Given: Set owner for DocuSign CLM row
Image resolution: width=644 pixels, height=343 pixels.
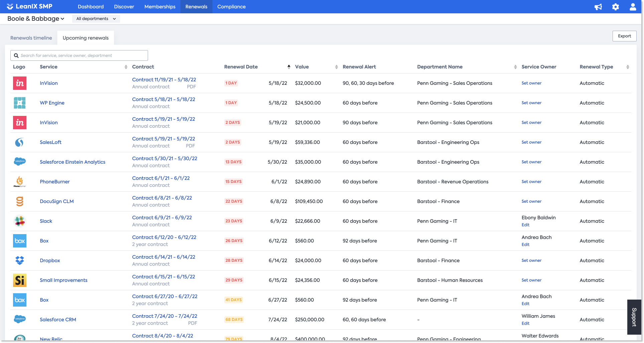Looking at the screenshot, I should click(x=531, y=201).
